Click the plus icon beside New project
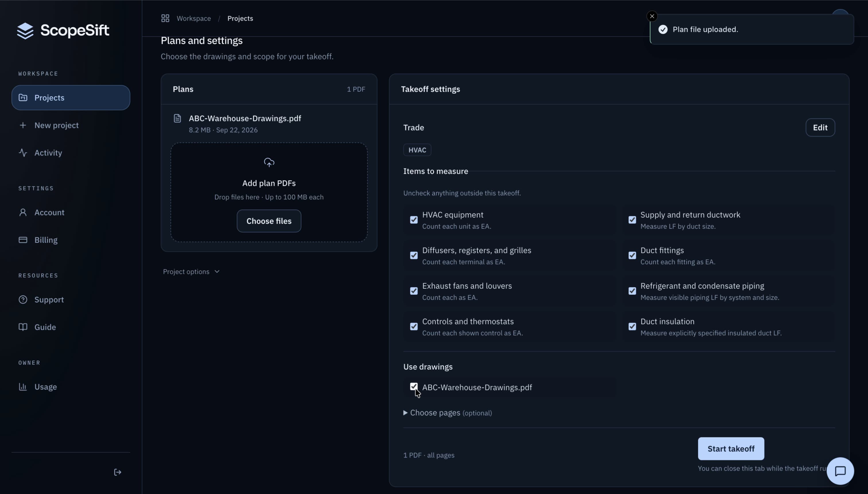The image size is (868, 494). point(23,125)
